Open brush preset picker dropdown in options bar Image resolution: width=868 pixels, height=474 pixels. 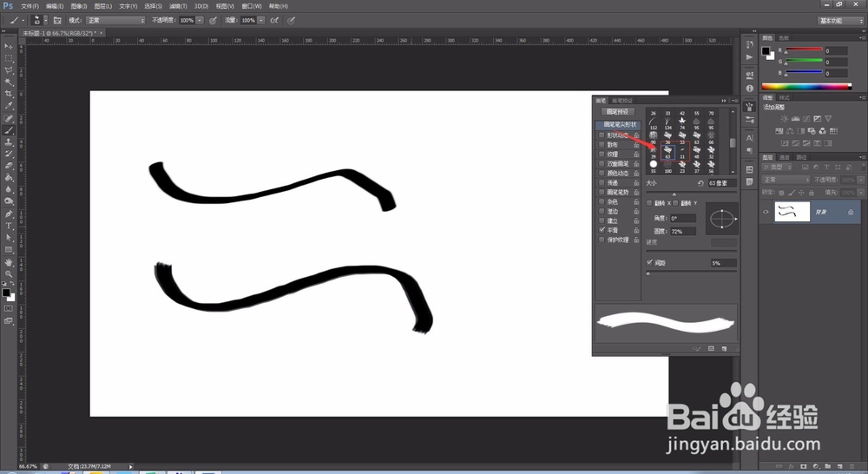click(x=45, y=21)
